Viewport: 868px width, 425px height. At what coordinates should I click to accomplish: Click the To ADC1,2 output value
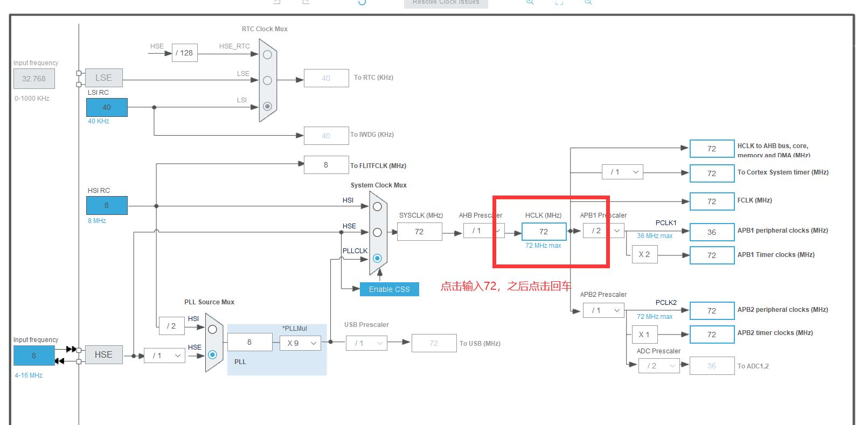click(712, 366)
